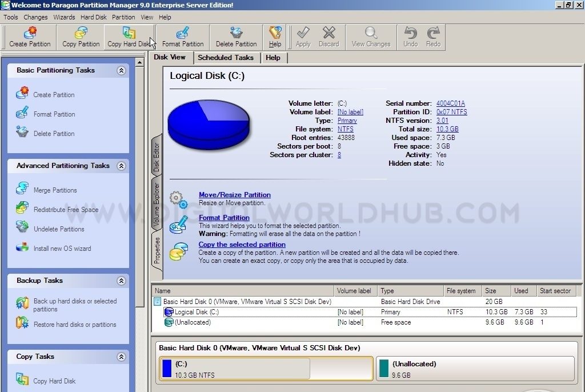Collapse the Advanced Partitioning Tasks panel
This screenshot has height=392, width=585.
click(121, 166)
